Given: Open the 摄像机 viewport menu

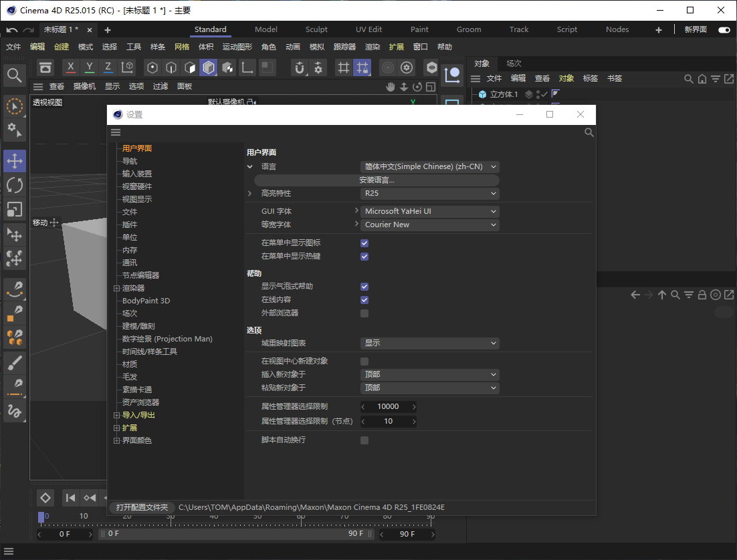Looking at the screenshot, I should pos(84,86).
